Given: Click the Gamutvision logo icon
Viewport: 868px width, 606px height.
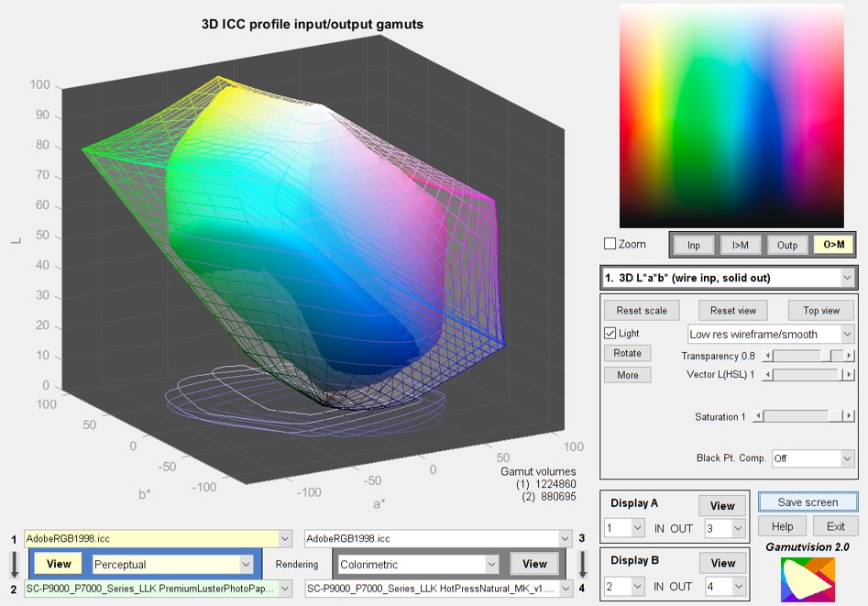Looking at the screenshot, I should [808, 580].
